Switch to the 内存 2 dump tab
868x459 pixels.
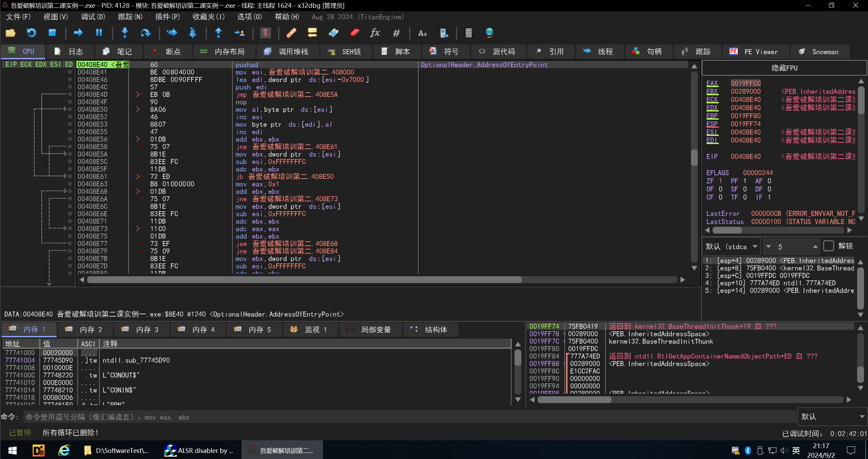coord(84,330)
